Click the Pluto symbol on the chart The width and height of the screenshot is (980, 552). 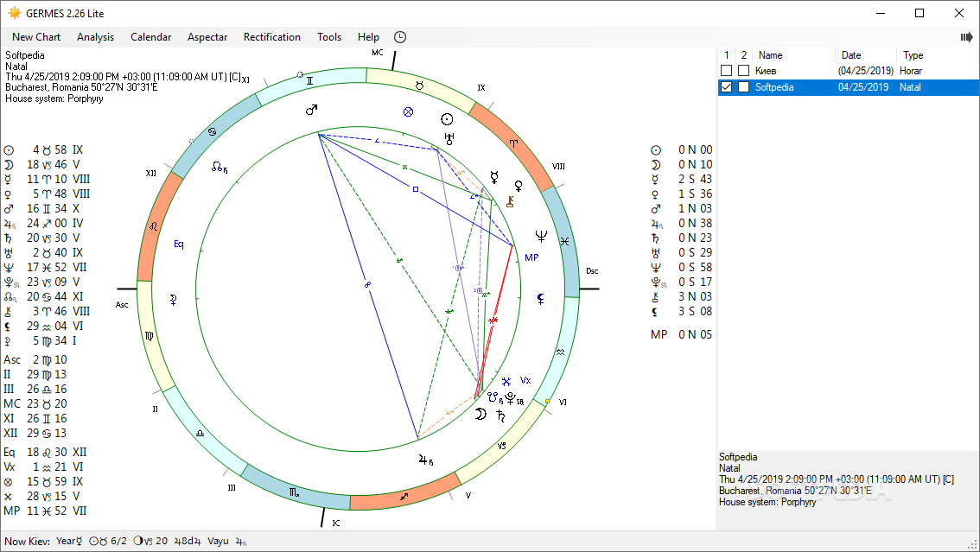512,398
